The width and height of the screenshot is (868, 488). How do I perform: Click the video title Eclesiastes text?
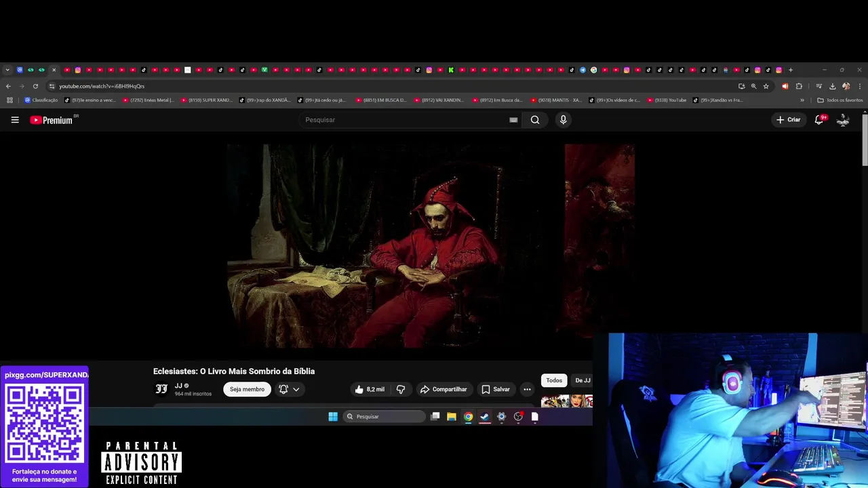(x=234, y=371)
